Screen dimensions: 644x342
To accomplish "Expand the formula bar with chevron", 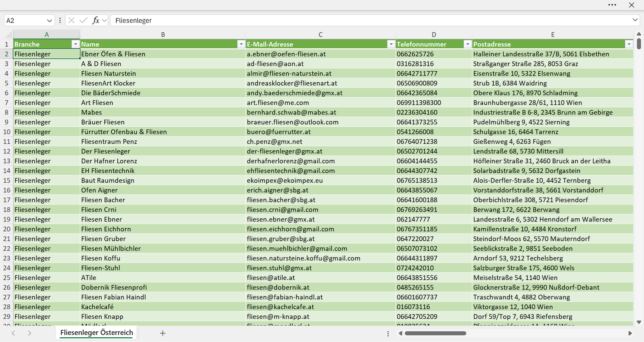I will click(635, 20).
